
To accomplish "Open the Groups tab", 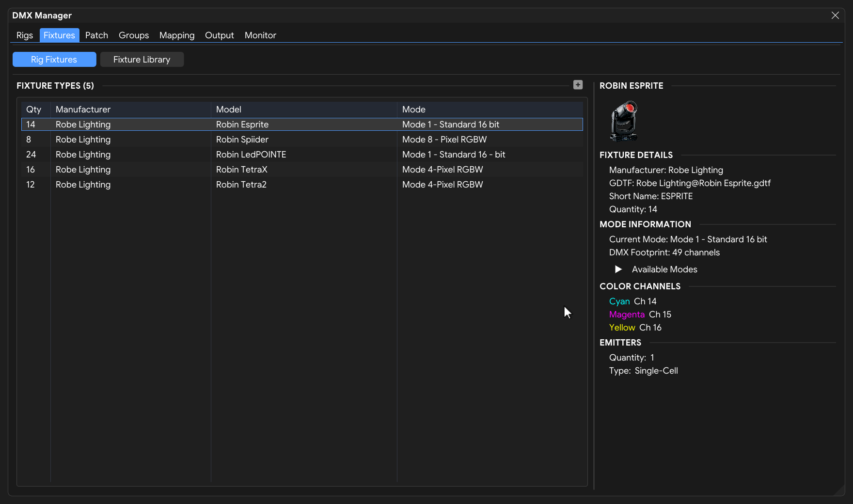I will click(134, 35).
